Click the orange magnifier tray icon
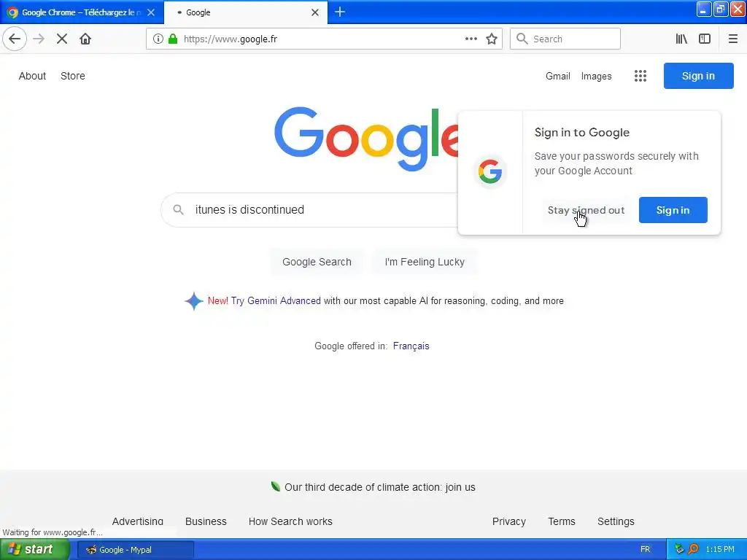 coord(693,550)
